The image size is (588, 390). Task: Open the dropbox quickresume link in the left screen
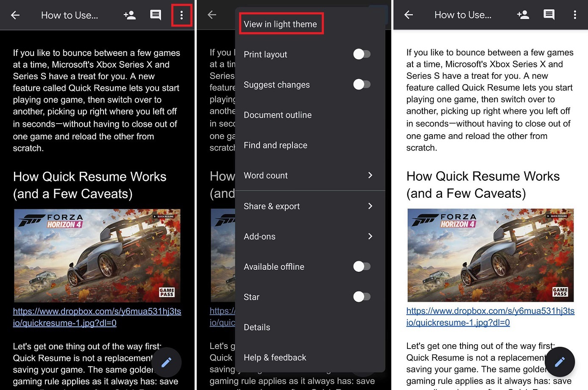click(x=97, y=317)
